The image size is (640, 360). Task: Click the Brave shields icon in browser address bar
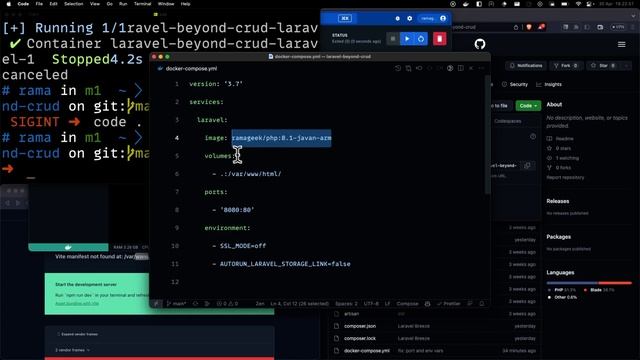click(529, 27)
